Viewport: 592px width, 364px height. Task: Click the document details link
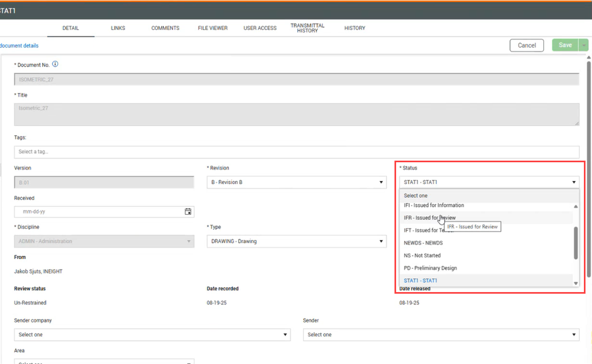pos(19,46)
